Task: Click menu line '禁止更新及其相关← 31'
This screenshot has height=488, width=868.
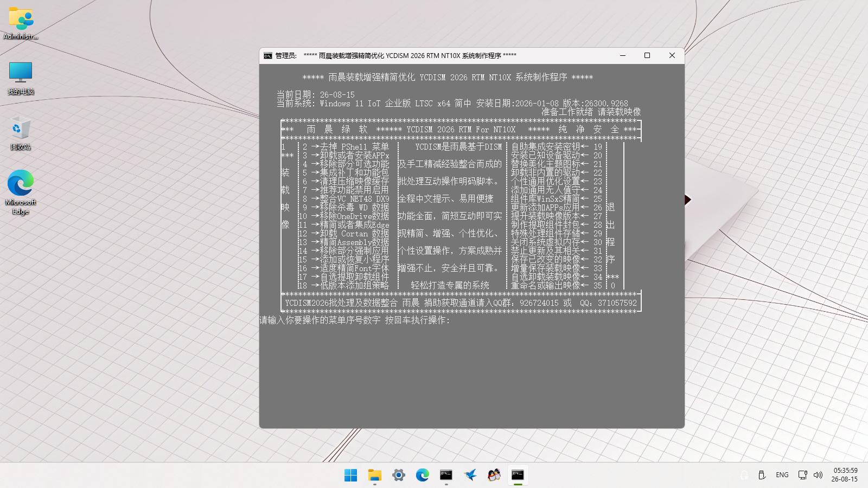Action: point(557,251)
